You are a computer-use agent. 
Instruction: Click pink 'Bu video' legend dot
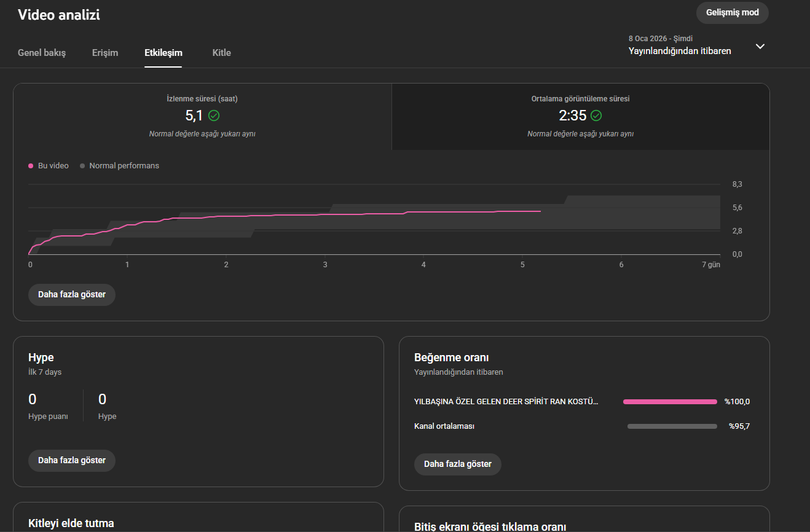point(31,166)
